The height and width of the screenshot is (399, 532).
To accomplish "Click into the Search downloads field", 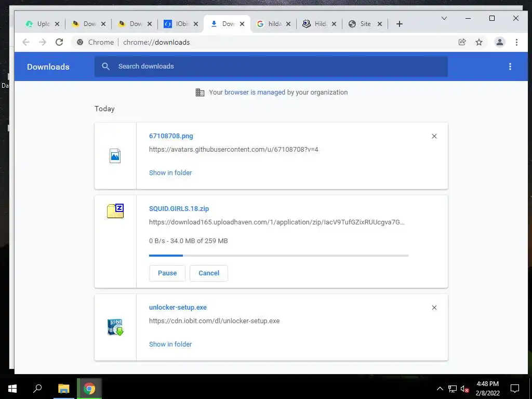I will click(271, 66).
